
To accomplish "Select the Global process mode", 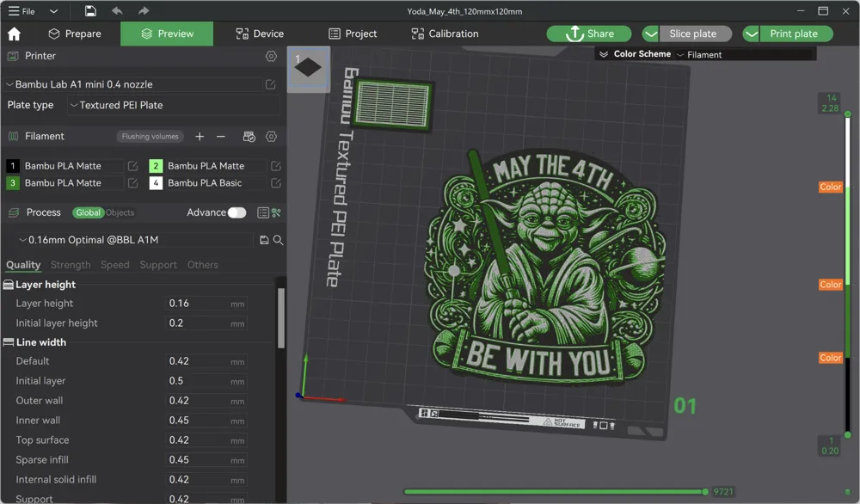I will click(x=88, y=212).
